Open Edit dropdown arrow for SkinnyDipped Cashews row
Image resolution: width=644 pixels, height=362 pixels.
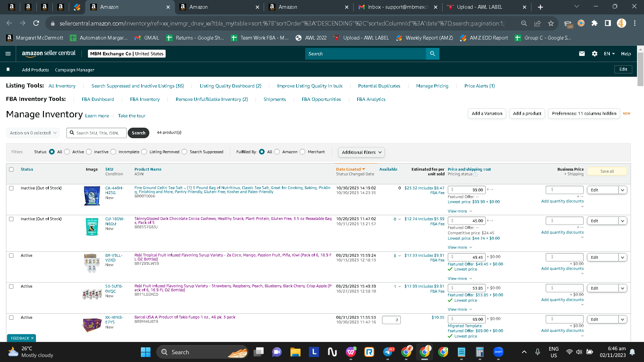tap(623, 221)
